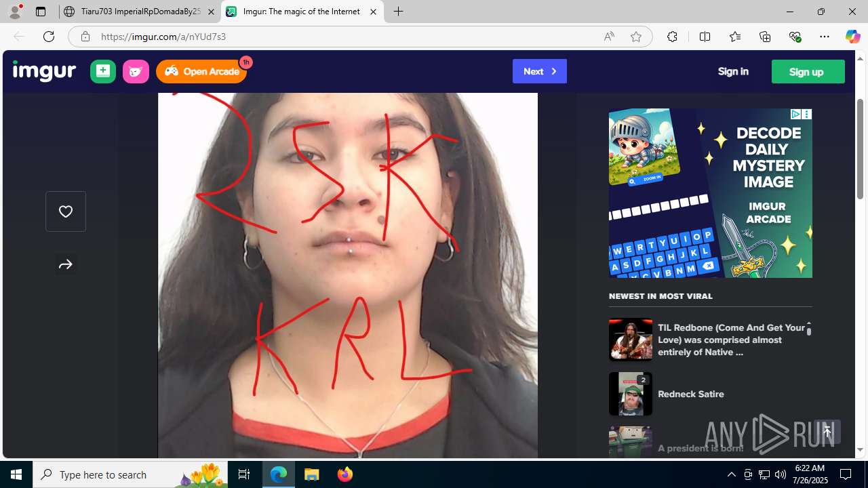Open the Windows Start menu
Screen dimensions: 868x488
(x=16, y=474)
